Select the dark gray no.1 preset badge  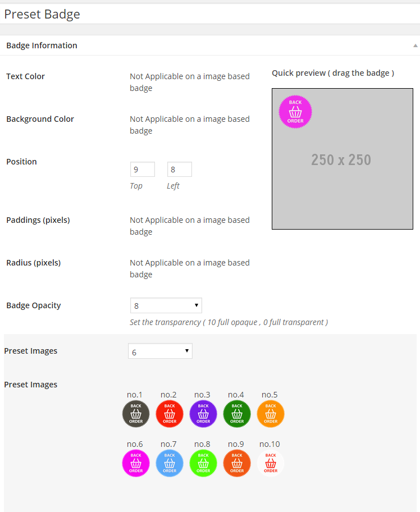pyautogui.click(x=136, y=414)
